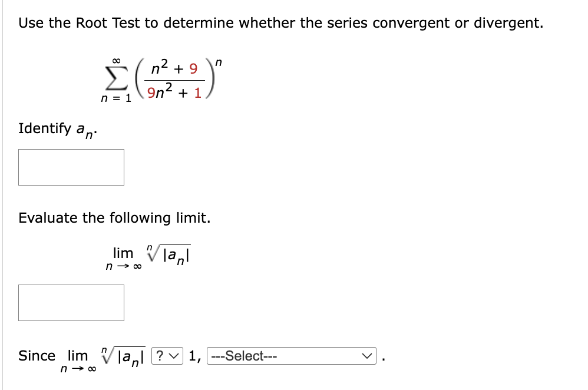588x390 pixels.
Task: Select the answer box below the limit expression
Action: pos(71,303)
